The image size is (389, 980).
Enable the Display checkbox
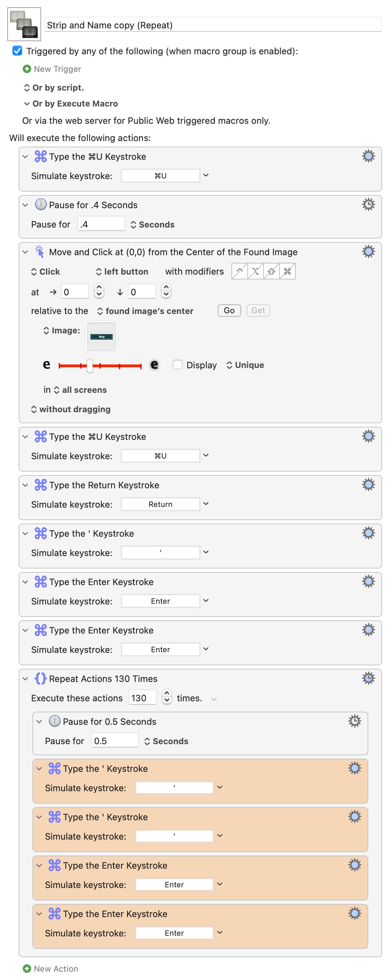point(177,364)
